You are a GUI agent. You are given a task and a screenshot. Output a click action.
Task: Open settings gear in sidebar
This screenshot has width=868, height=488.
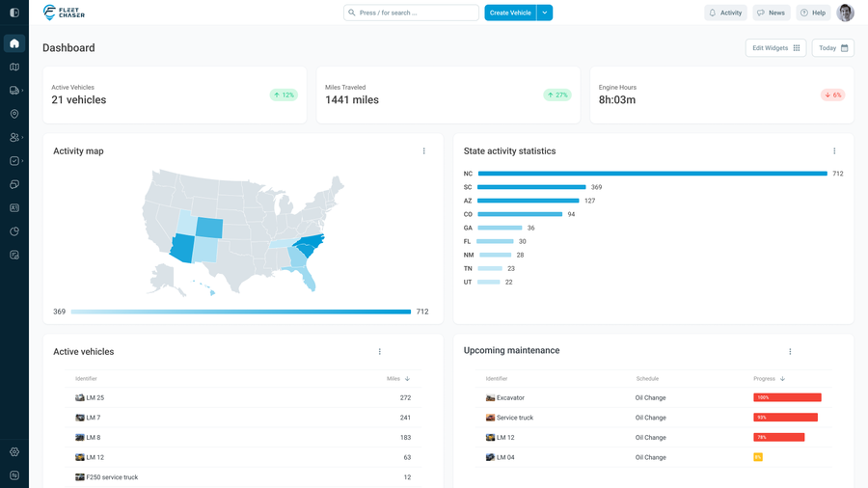click(x=14, y=451)
